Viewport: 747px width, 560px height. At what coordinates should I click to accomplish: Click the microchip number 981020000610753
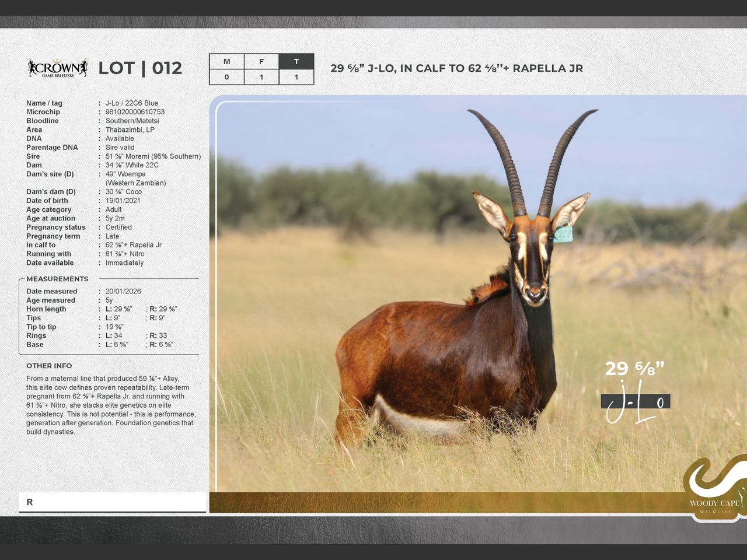pos(135,112)
